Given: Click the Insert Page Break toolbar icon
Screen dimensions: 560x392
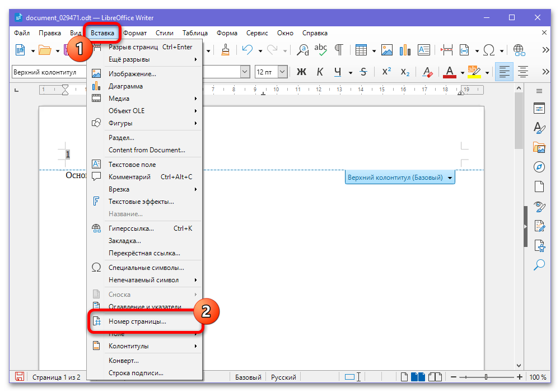Looking at the screenshot, I should coord(446,50).
